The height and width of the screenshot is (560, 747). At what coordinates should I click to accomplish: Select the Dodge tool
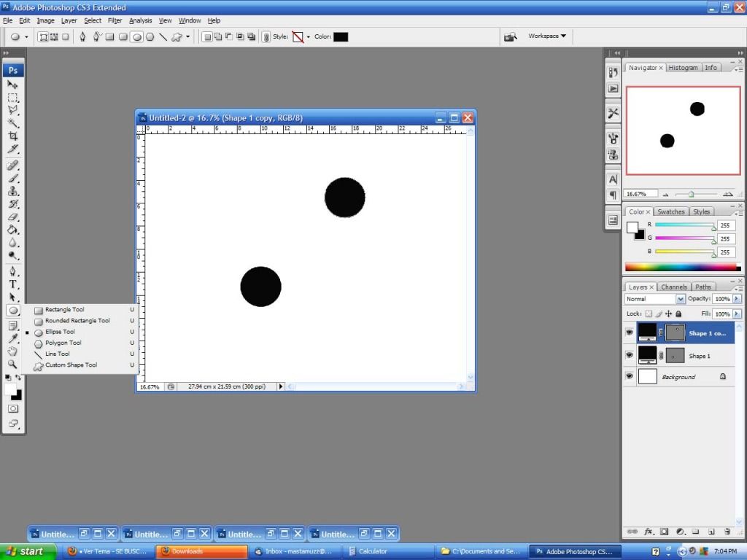coord(13,255)
